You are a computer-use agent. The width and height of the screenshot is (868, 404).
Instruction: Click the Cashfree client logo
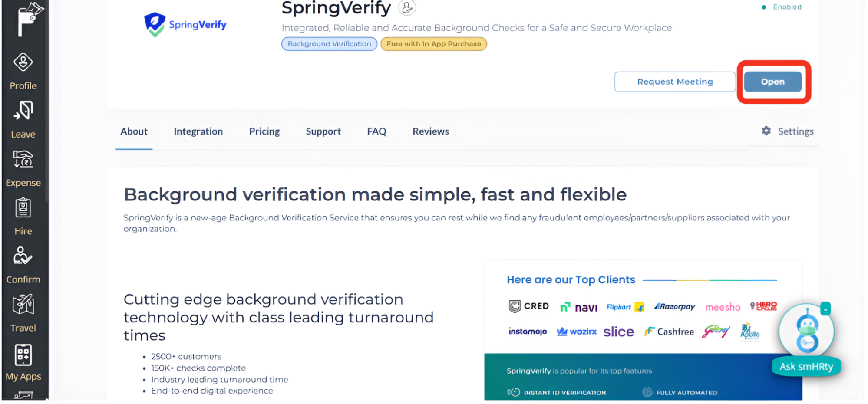pyautogui.click(x=669, y=332)
